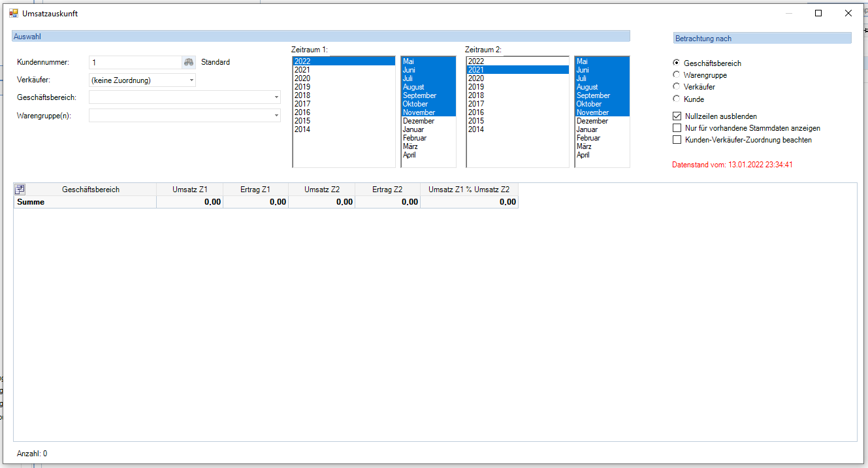Select the Kunde radio button
This screenshot has width=868, height=468.
[x=677, y=99]
